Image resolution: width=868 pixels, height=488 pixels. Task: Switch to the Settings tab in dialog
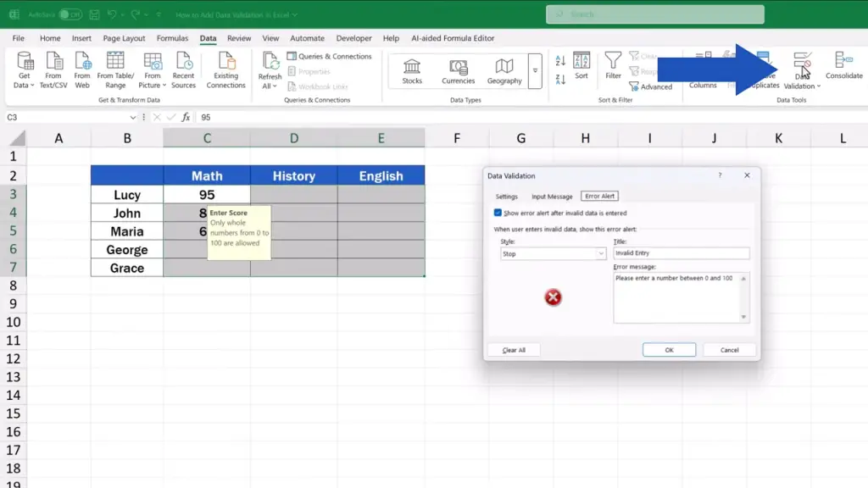(506, 197)
